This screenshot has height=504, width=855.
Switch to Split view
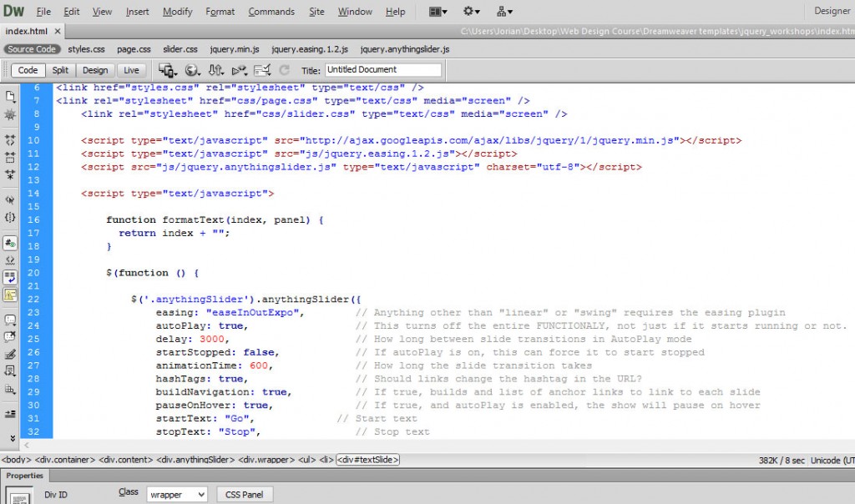[60, 70]
